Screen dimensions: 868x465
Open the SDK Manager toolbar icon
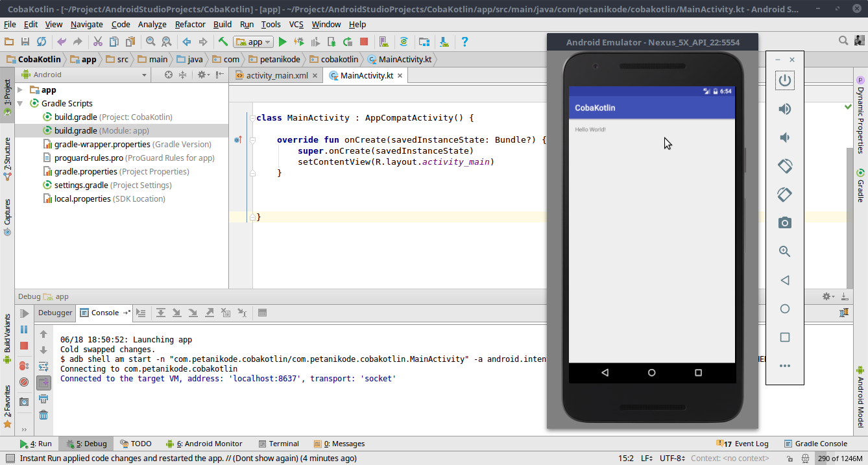click(x=444, y=41)
